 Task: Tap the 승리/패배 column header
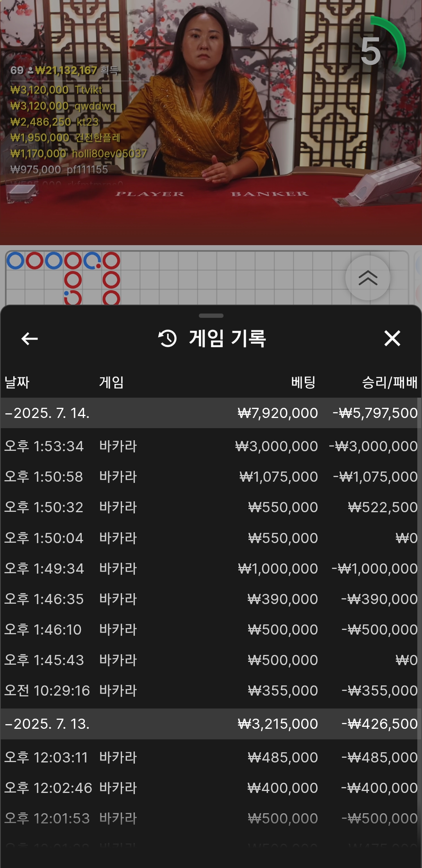click(x=390, y=382)
